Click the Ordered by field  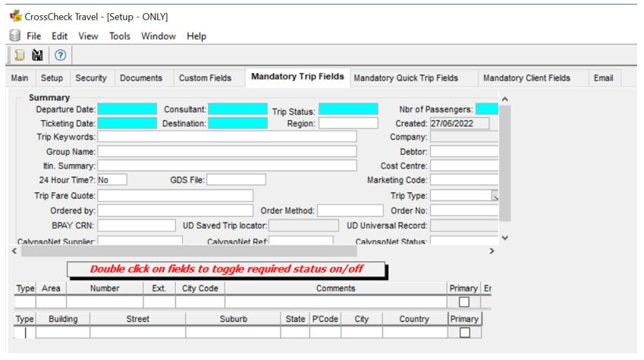[x=175, y=210]
